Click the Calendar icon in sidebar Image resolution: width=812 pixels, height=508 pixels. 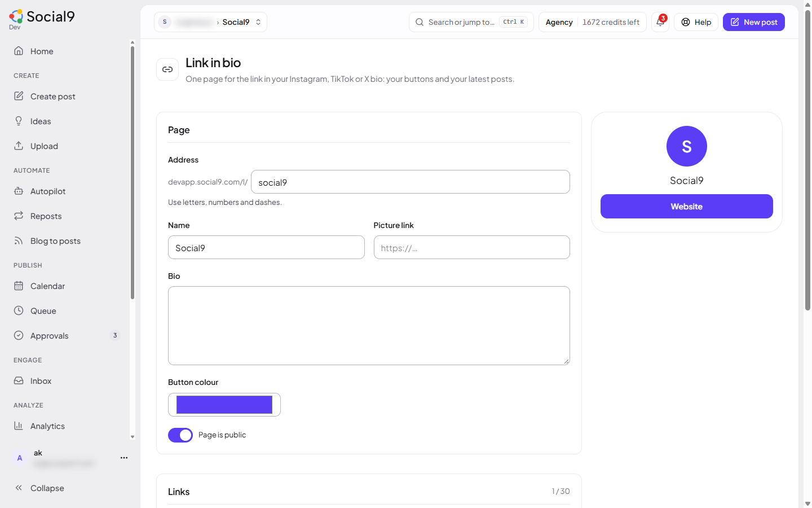tap(19, 286)
